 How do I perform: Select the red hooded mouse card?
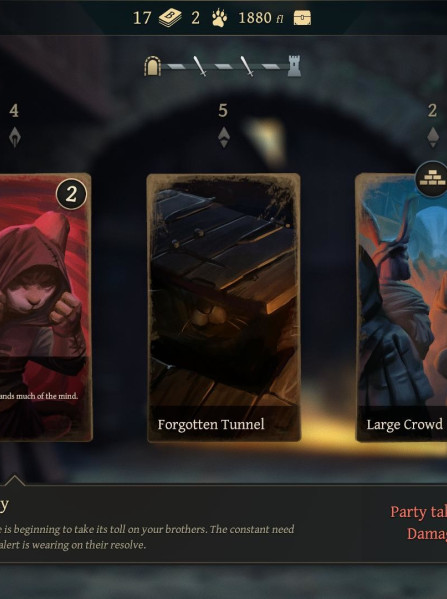pyautogui.click(x=46, y=308)
